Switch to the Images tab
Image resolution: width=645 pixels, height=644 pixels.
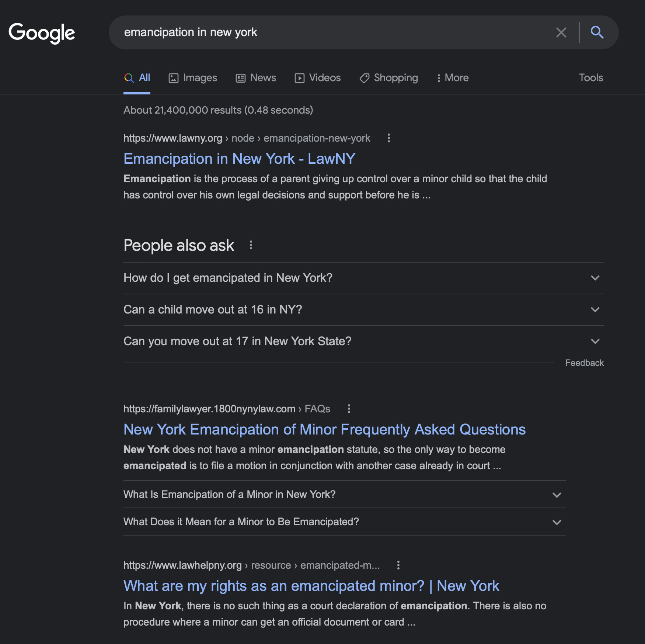(192, 78)
